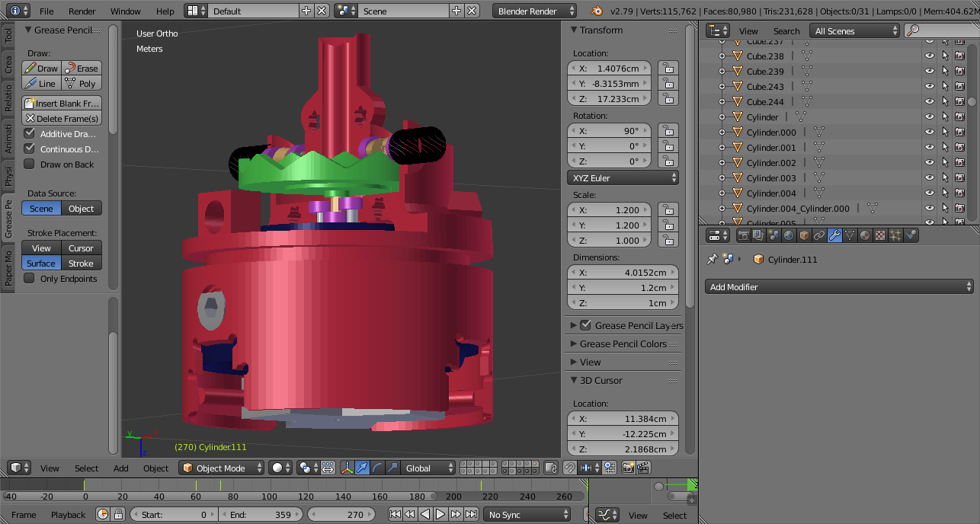Select the View stroke placement button
Viewport: 980px width, 524px height.
[x=41, y=248]
